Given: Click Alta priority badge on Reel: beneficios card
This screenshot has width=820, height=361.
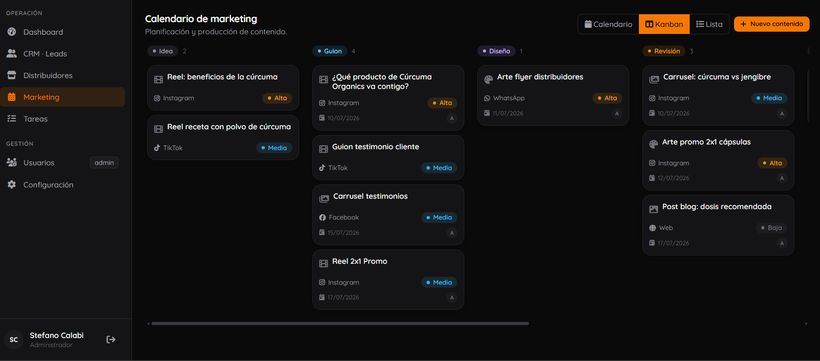Looking at the screenshot, I should [x=277, y=98].
